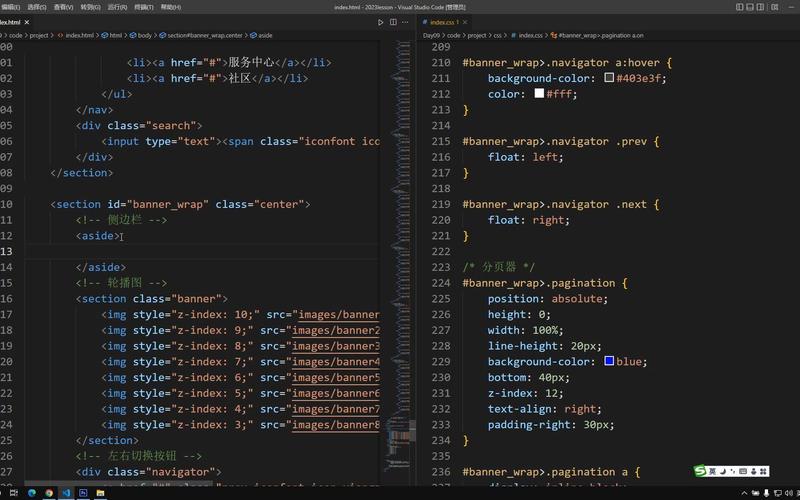Click the images/banner8 src link on line 24
Image resolution: width=800 pixels, height=500 pixels.
coord(336,424)
